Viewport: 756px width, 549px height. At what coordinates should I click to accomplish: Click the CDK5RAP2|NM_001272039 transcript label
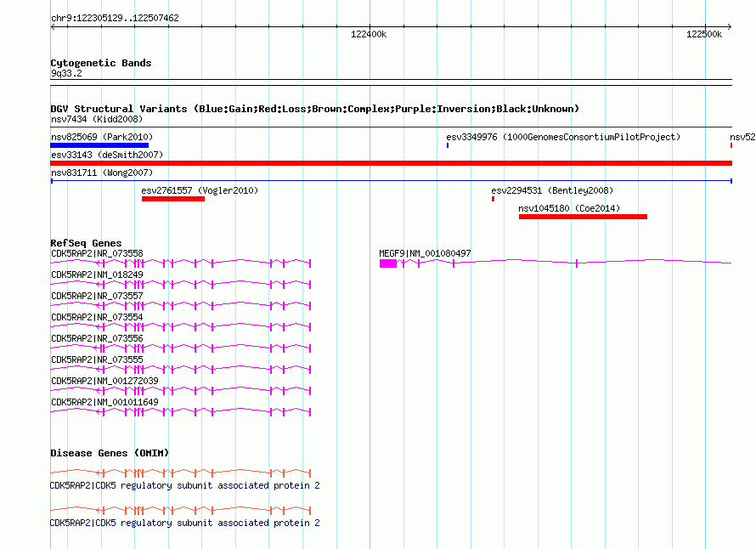point(104,381)
